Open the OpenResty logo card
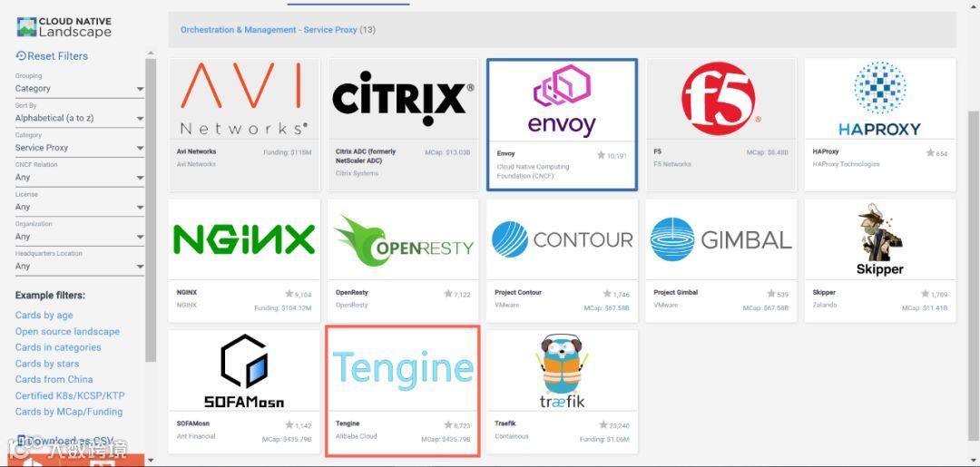Image resolution: width=980 pixels, height=467 pixels. coord(403,260)
